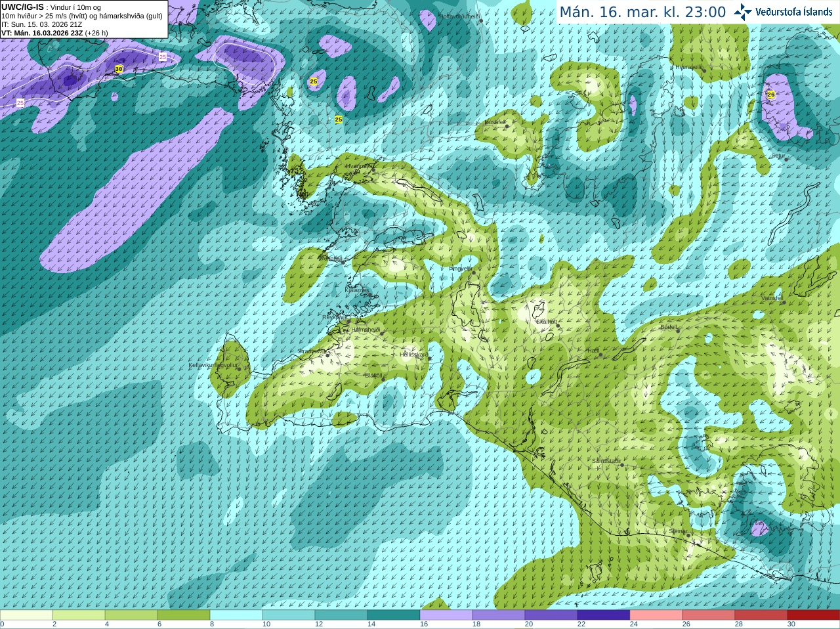Click the yellow 30 gust marker
Viewport: 840px width, 629px height.
119,69
